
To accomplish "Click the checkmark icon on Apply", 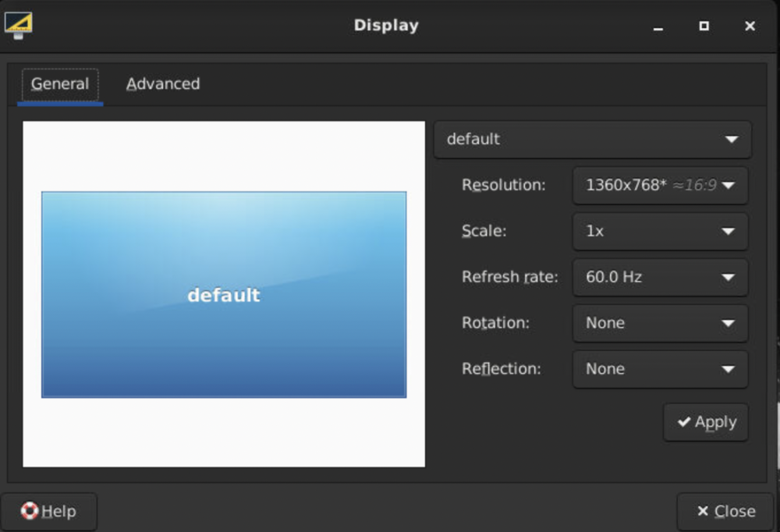I will click(x=684, y=421).
